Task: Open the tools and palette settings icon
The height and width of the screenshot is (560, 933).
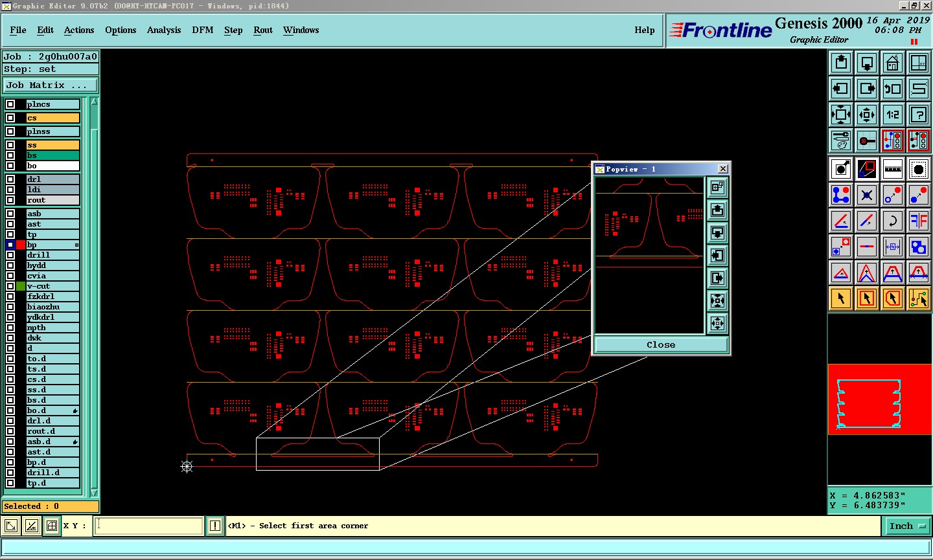Action: tap(841, 140)
